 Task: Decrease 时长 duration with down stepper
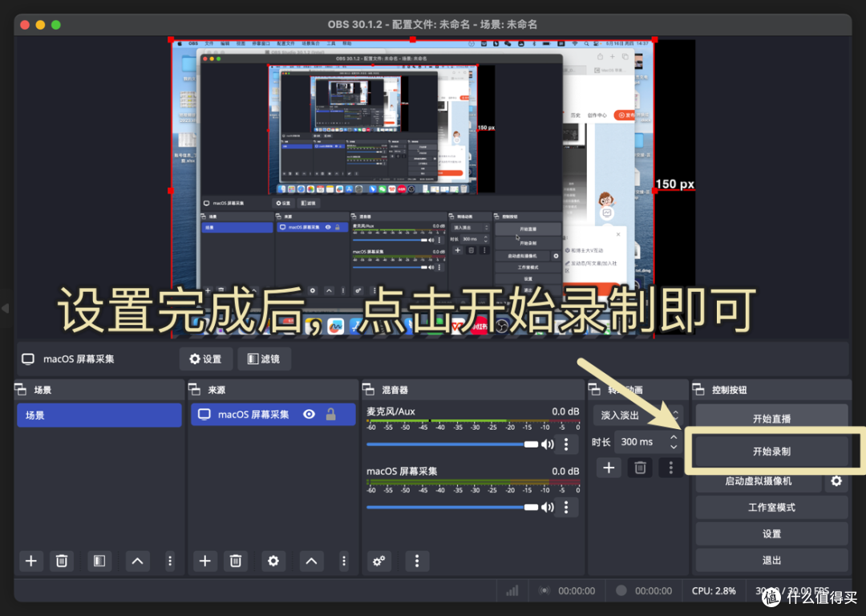click(674, 447)
